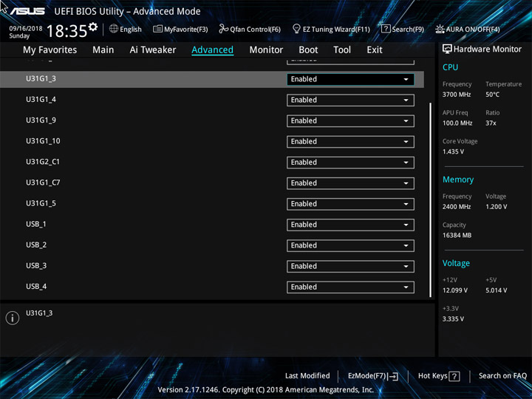Open Hot Keys help label
532x399 pixels.
pyautogui.click(x=432, y=375)
